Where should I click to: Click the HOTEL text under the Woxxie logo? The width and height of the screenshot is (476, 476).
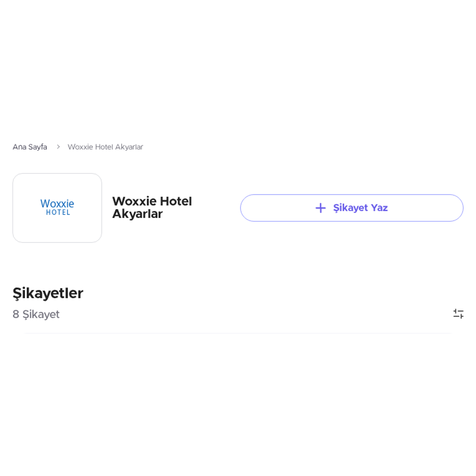[58, 213]
